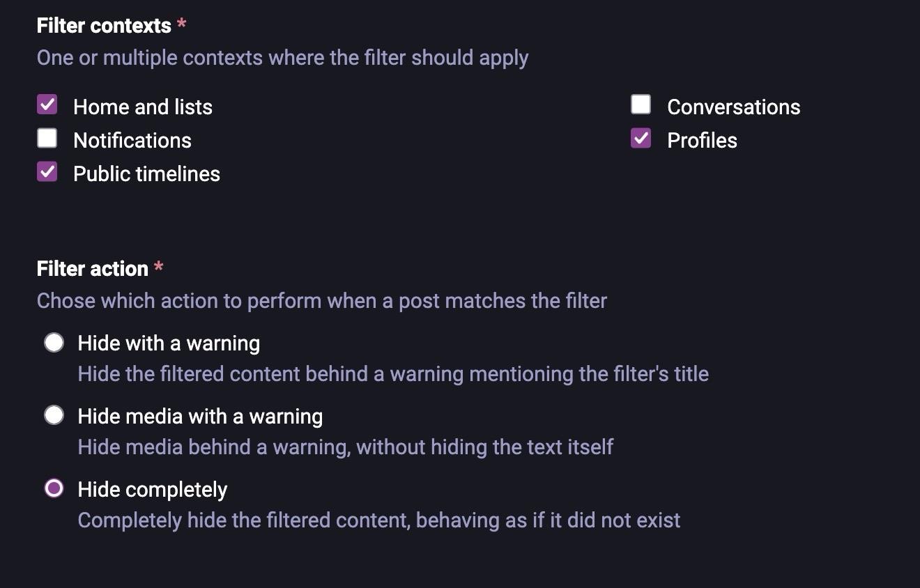Screen dimensions: 920x588
Task: Click the 'Public timelines' label text
Action: point(146,173)
